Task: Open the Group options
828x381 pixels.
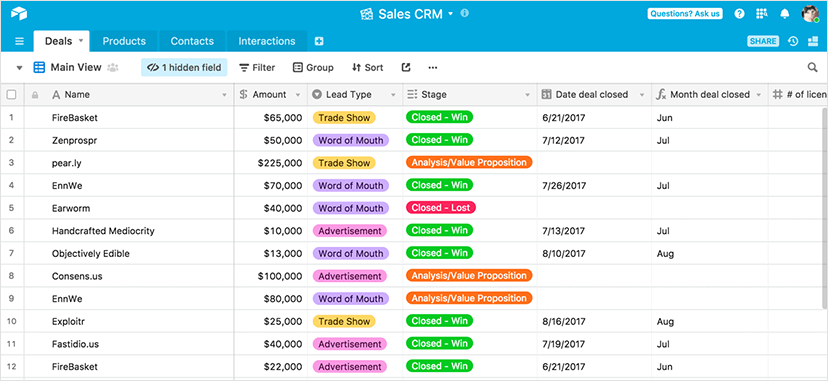Action: 313,68
